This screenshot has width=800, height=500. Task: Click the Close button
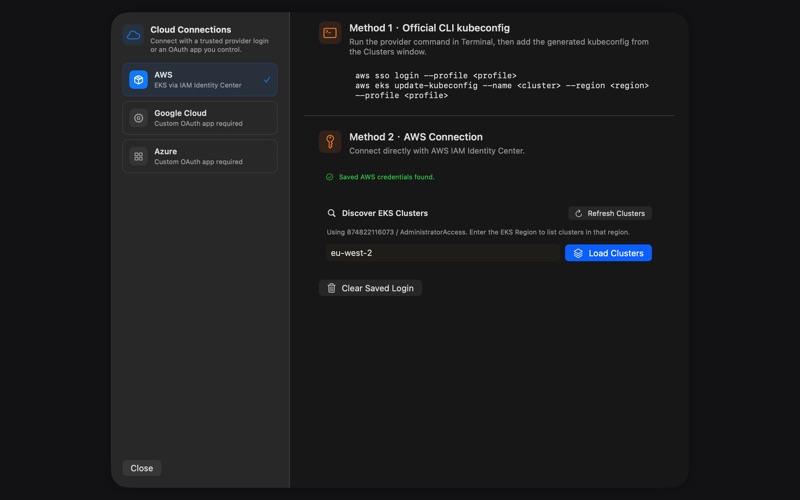coord(142,468)
